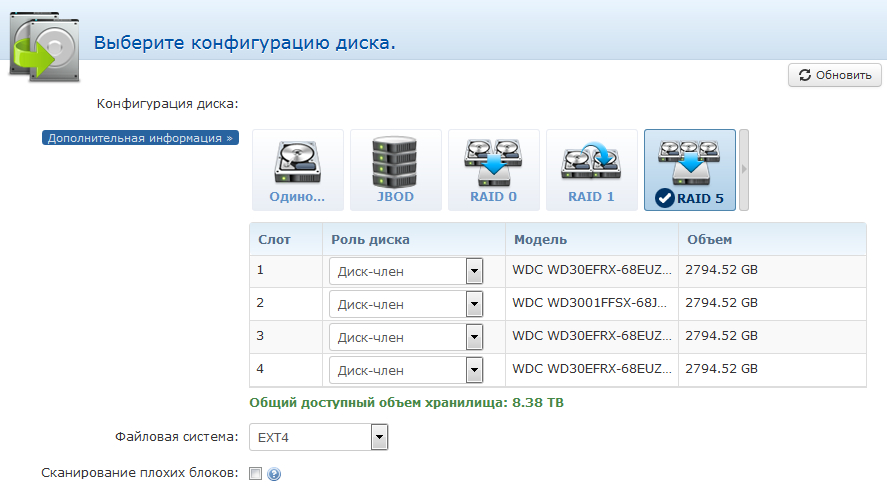Screen dimensions: 887x502
Task: Expand disk role dropdown for slot 3
Action: (406, 337)
